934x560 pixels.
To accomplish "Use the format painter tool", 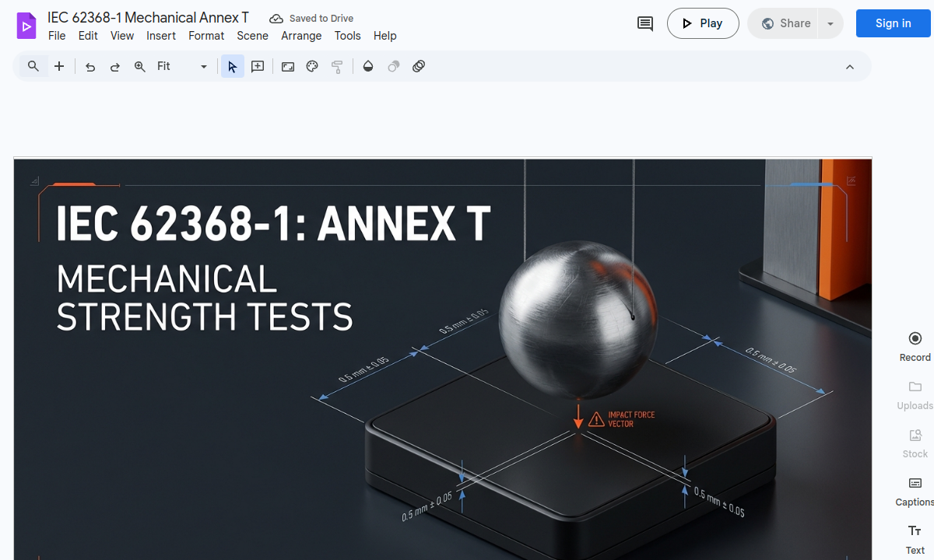I will (x=337, y=66).
